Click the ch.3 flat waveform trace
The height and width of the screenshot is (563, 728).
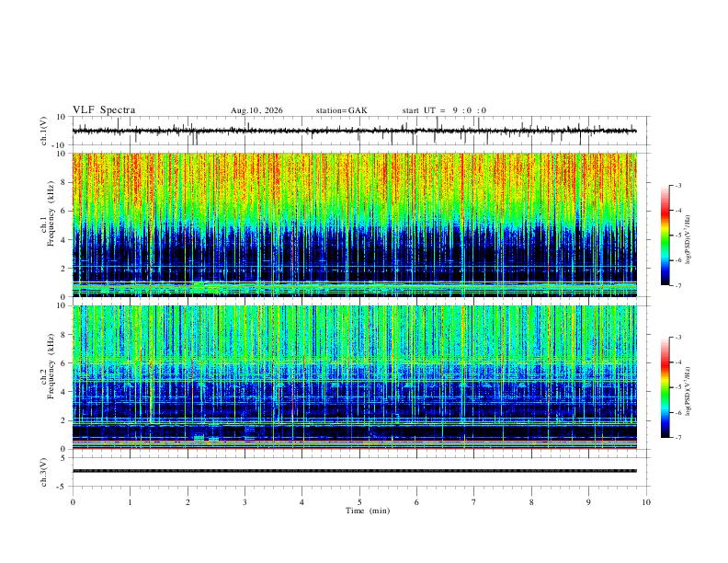pyautogui.click(x=354, y=471)
